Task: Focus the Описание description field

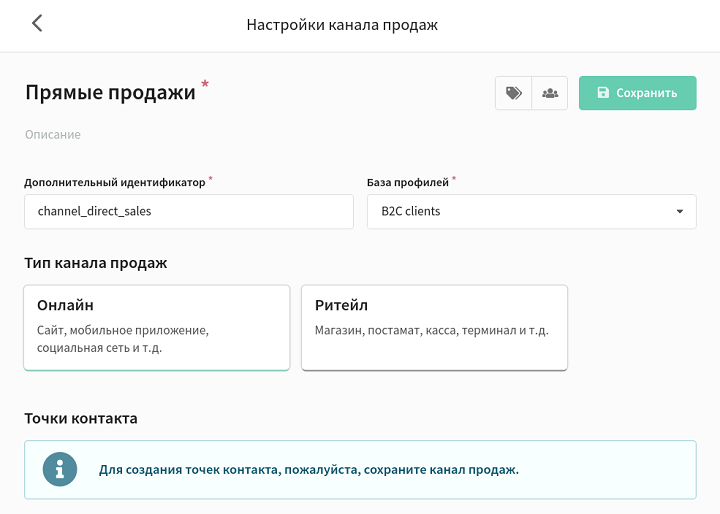Action: click(53, 135)
